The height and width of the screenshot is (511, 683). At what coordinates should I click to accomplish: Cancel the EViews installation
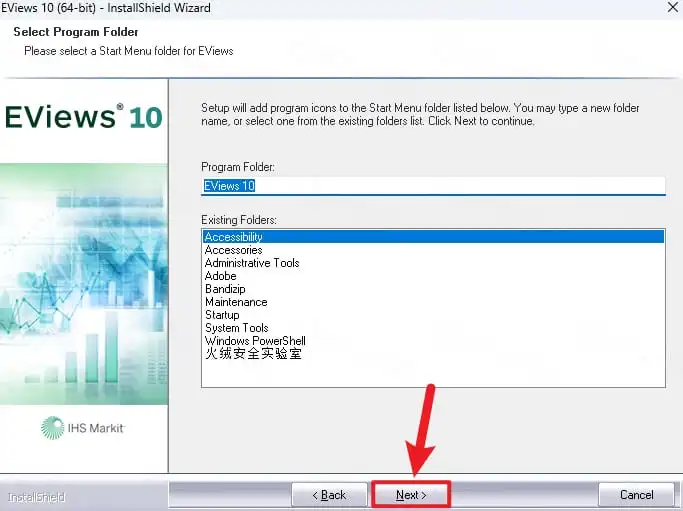[x=636, y=495]
